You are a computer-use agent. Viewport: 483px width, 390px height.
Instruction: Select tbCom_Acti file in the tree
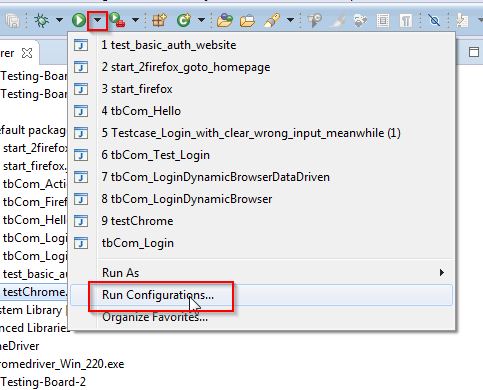(35, 184)
